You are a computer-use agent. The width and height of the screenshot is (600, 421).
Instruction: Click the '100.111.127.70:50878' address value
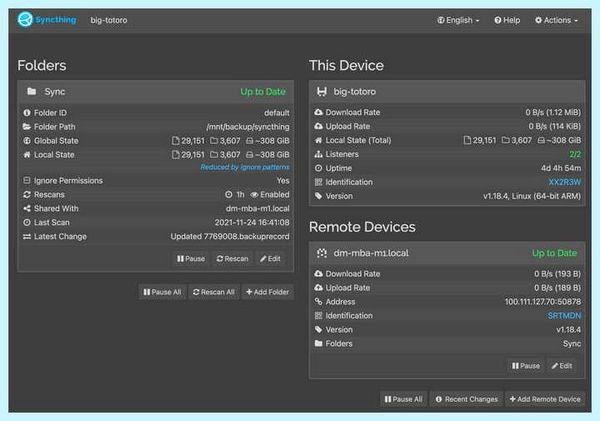[543, 302]
